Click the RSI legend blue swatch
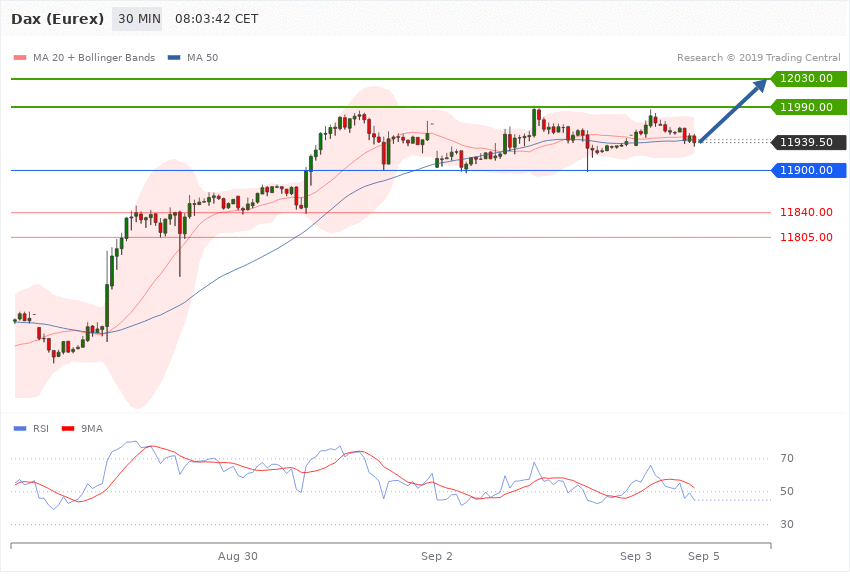The width and height of the screenshot is (850, 576). [20, 429]
